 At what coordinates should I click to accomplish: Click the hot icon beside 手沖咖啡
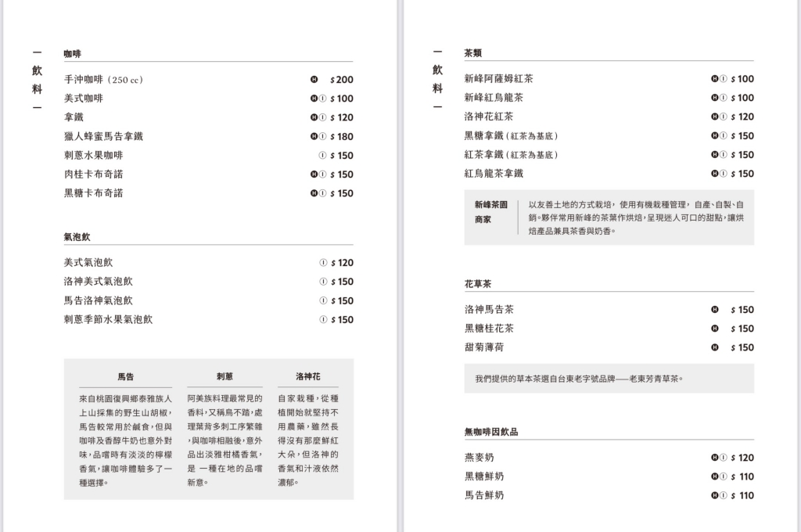314,79
